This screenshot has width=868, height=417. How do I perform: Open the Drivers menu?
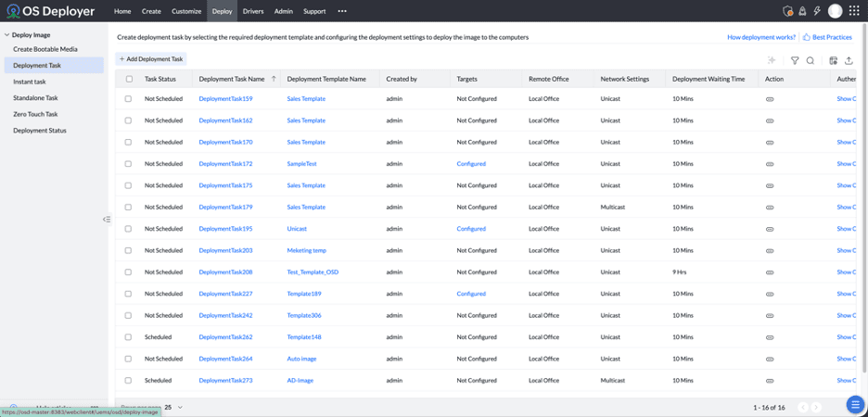253,11
